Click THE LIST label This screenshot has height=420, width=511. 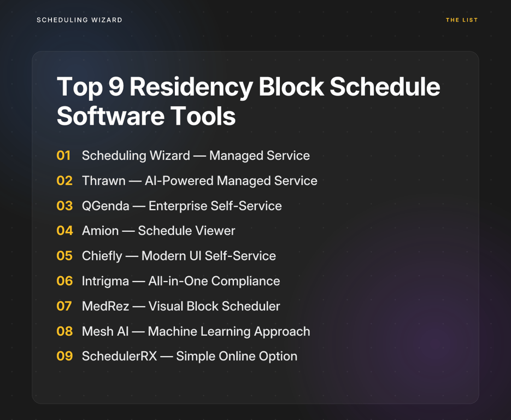(462, 20)
